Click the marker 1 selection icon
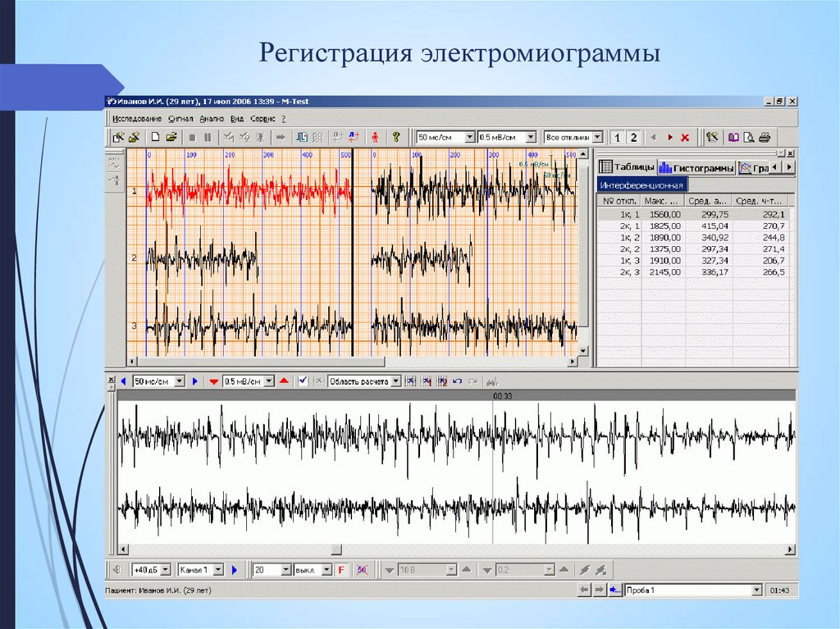Viewport: 840px width, 629px height. pos(427,381)
